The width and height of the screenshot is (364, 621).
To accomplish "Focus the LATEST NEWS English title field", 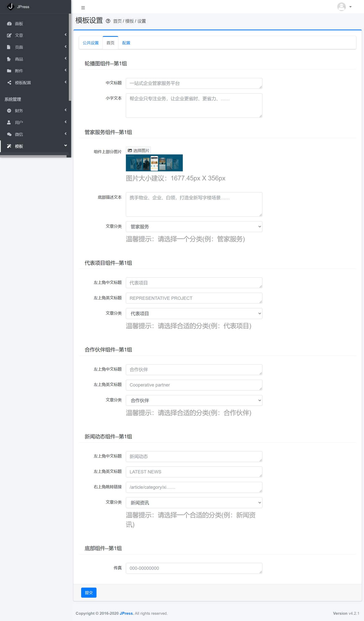I will coord(194,472).
